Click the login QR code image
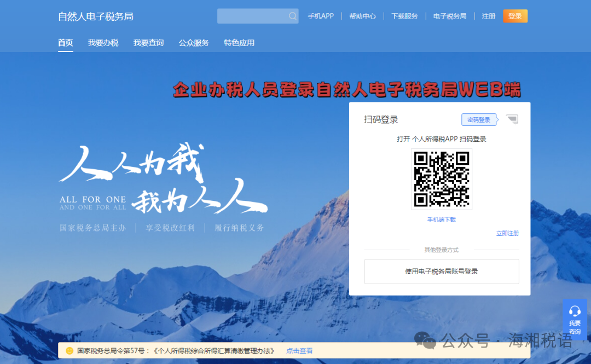 click(441, 179)
